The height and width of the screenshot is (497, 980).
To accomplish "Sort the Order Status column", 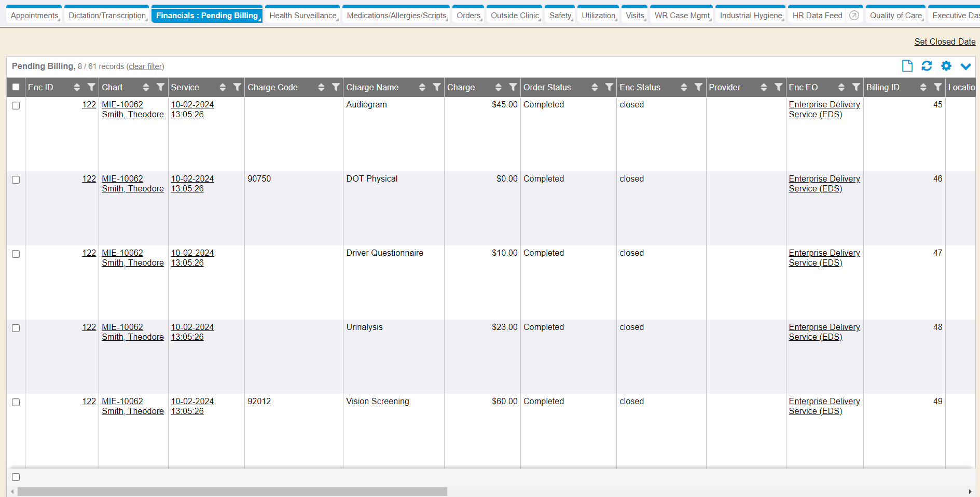I will [x=595, y=87].
